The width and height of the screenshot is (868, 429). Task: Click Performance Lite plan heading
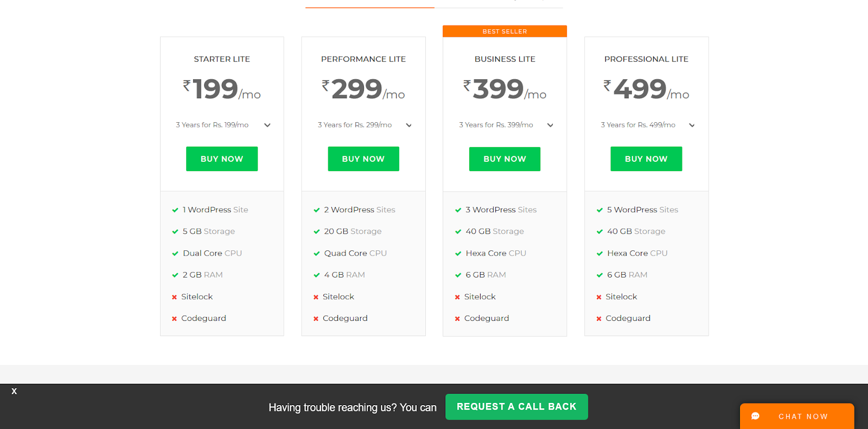coord(363,59)
